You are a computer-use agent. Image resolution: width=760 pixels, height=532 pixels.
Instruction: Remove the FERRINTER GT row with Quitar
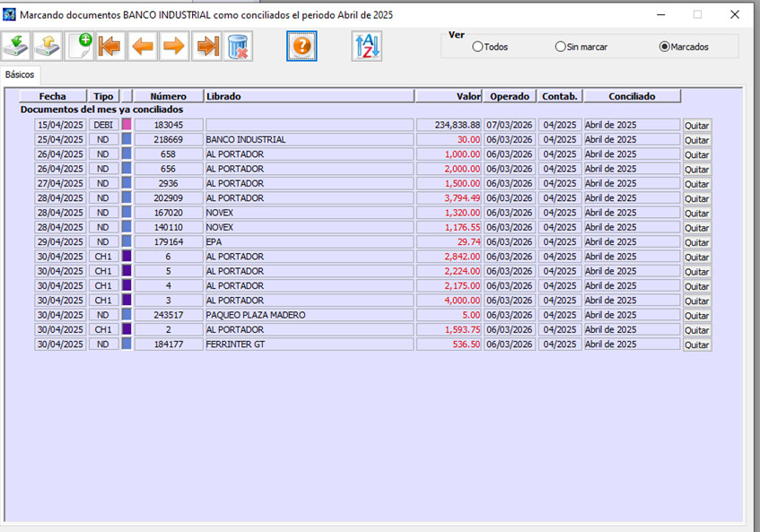(697, 345)
